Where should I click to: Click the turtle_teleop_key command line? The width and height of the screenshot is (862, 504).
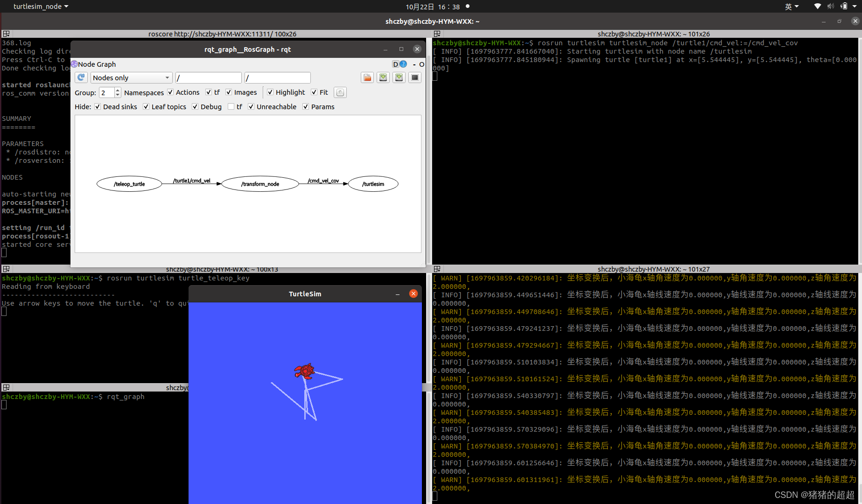(x=126, y=278)
